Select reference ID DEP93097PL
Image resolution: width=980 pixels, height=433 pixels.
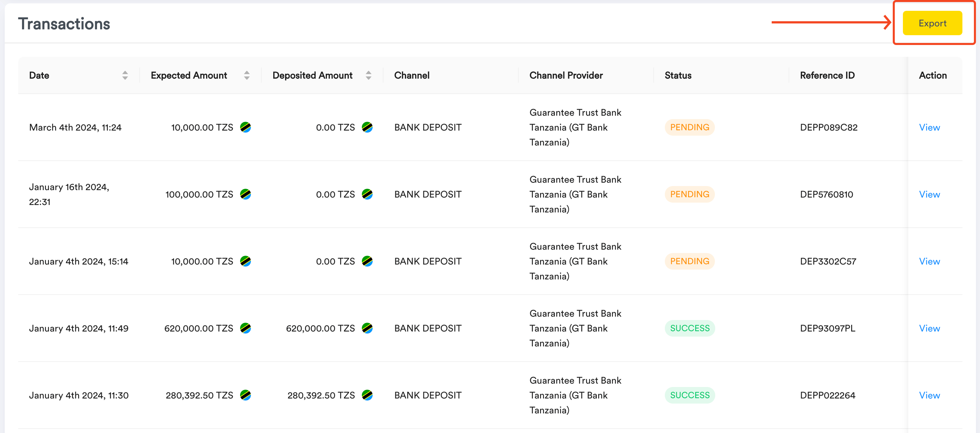(827, 328)
